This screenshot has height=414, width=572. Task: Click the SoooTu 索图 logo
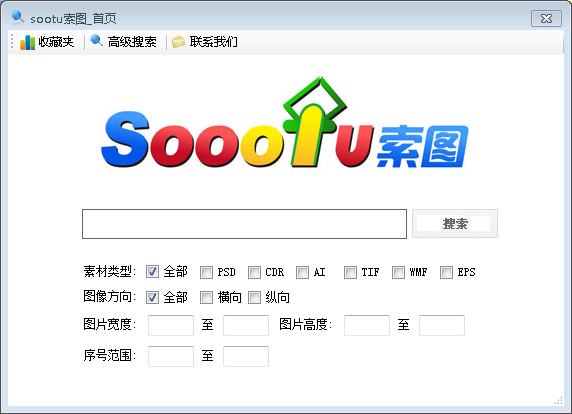[285, 123]
